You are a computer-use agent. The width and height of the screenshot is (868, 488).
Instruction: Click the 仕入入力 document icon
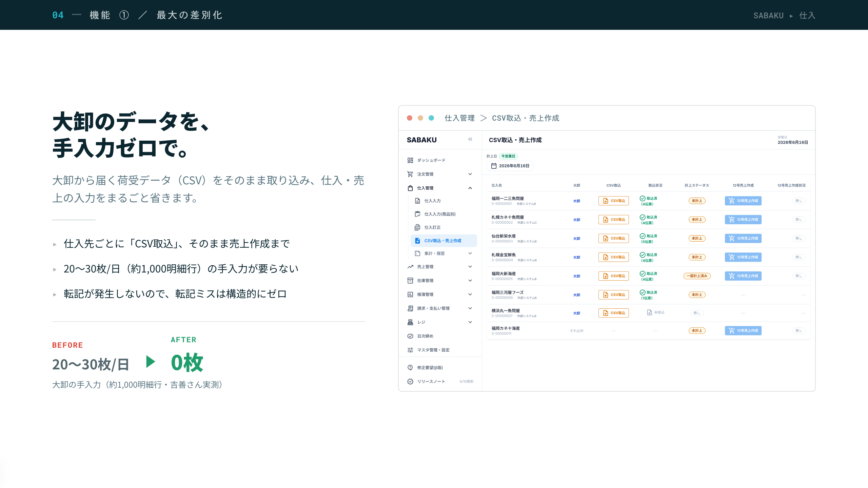click(x=418, y=201)
